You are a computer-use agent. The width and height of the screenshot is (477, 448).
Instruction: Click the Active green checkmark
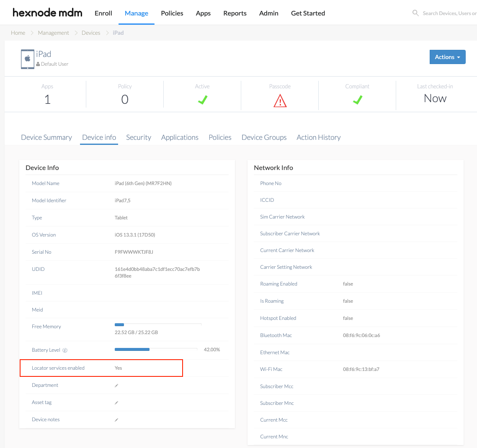click(x=203, y=100)
